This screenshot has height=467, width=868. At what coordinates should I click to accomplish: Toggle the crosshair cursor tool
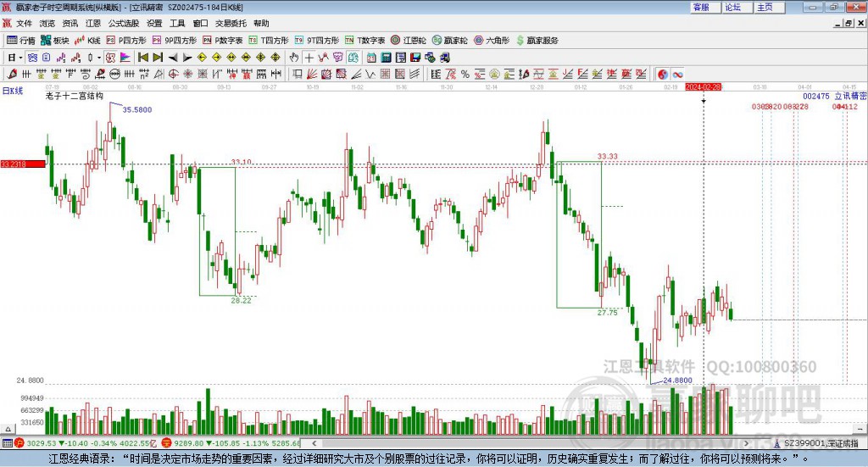click(x=309, y=58)
